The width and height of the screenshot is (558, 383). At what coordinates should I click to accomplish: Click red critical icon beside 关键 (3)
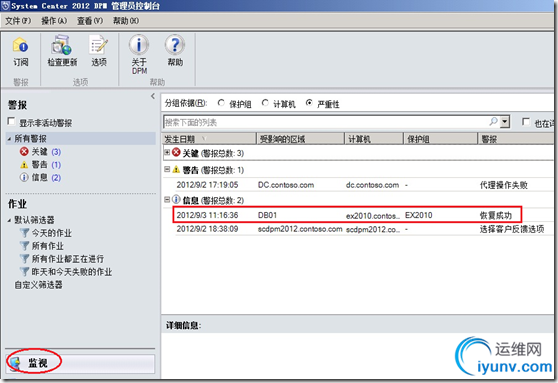[x=24, y=152]
